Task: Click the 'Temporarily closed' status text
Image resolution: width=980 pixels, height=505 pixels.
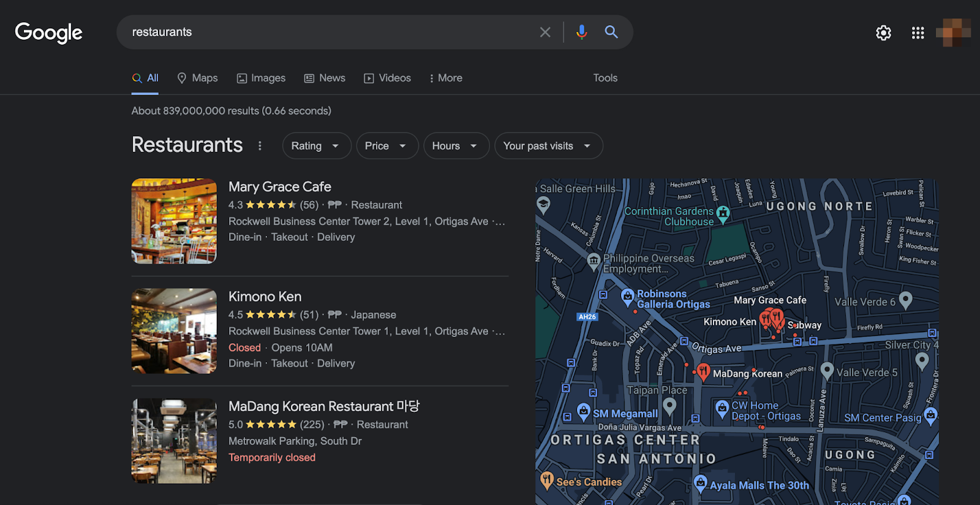Action: click(x=272, y=457)
